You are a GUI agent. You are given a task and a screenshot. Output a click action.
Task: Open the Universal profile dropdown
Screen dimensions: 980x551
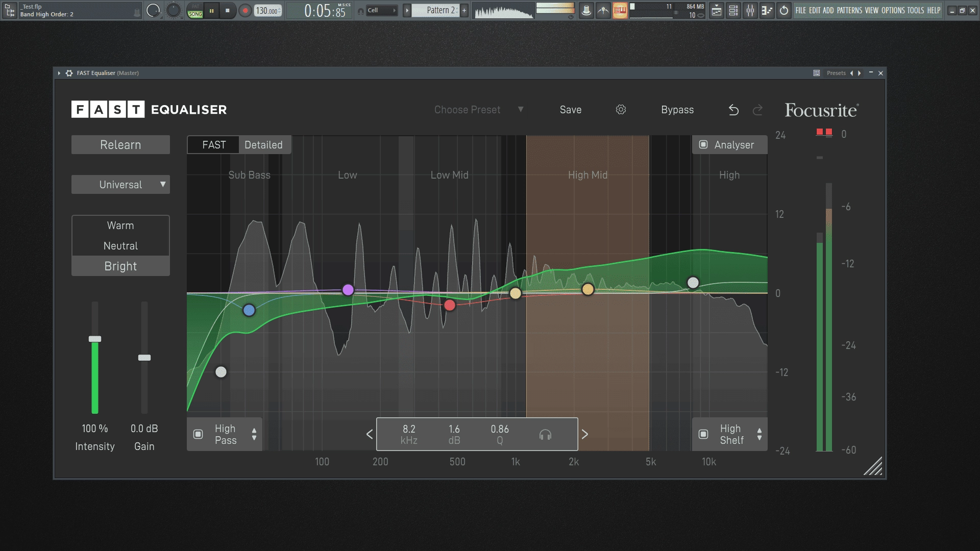click(x=120, y=185)
